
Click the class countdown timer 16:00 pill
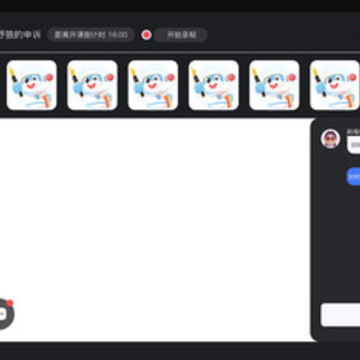[x=91, y=35]
